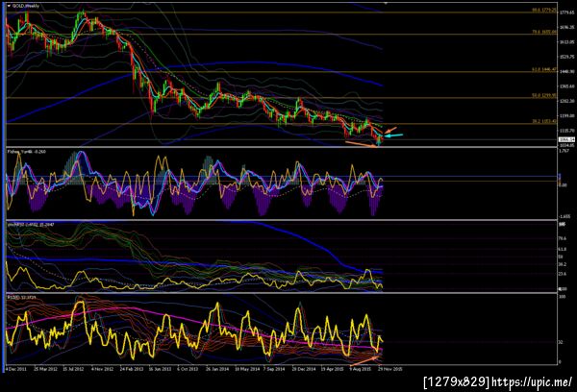
Task: Click the -1.655 value on Fisher scale
Action: pyautogui.click(x=564, y=216)
